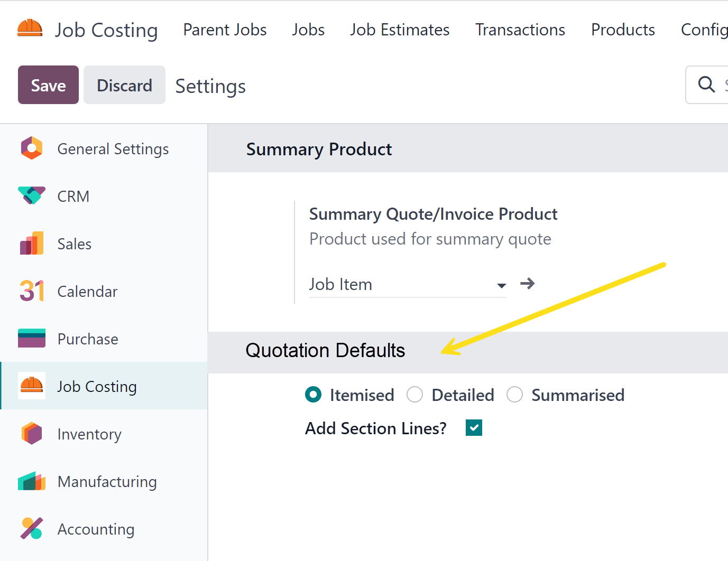Open the Job Estimates menu
This screenshot has height=561, width=728.
click(400, 30)
